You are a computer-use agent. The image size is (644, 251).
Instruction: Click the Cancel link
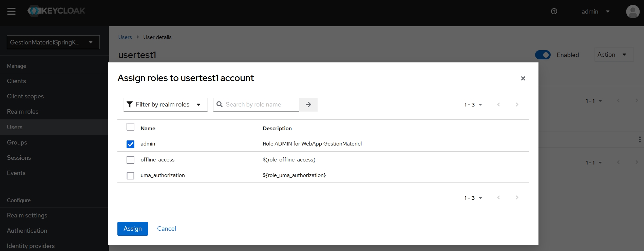point(167,229)
